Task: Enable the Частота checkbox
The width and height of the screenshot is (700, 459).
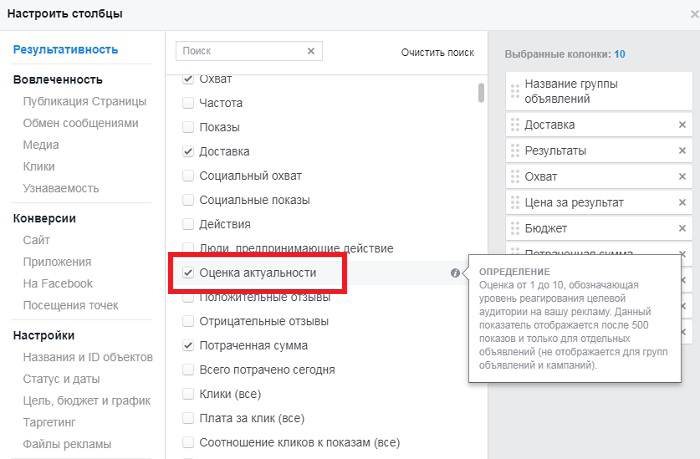Action: coord(188,103)
